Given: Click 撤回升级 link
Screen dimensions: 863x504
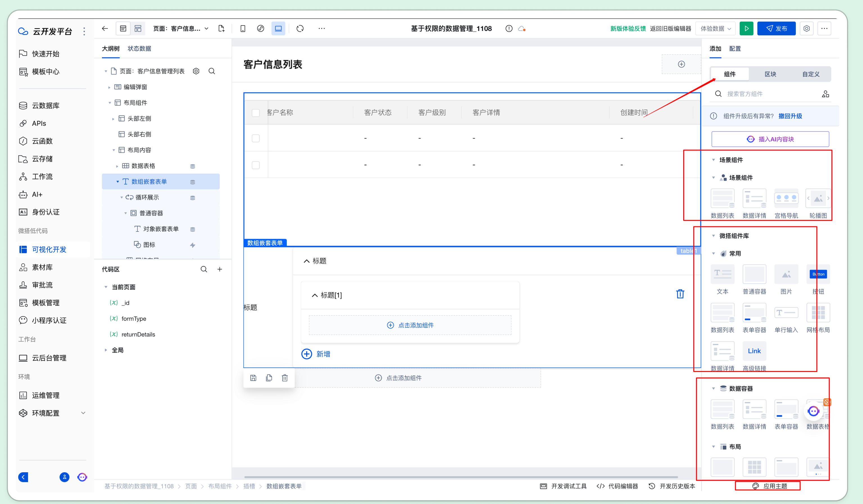Looking at the screenshot, I should click(790, 116).
